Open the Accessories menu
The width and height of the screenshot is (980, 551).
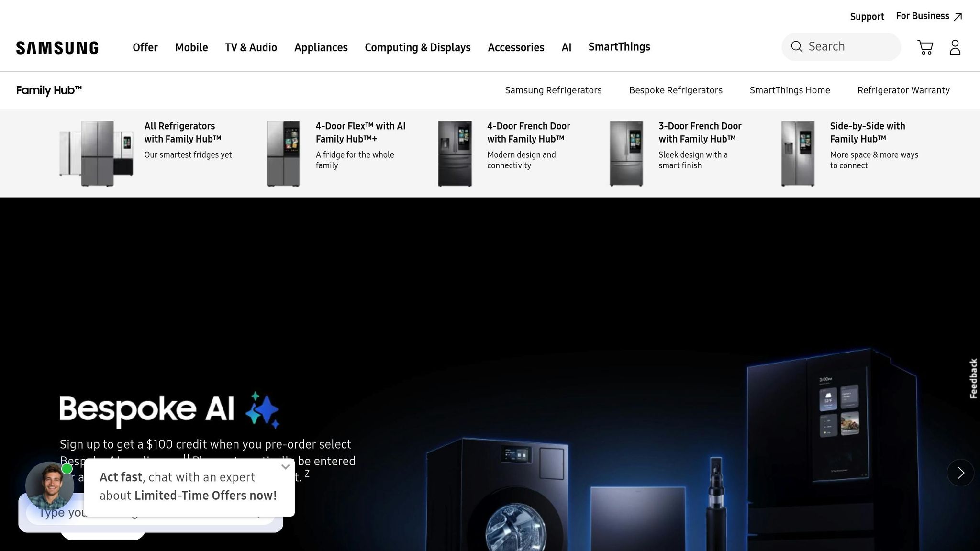(x=516, y=47)
